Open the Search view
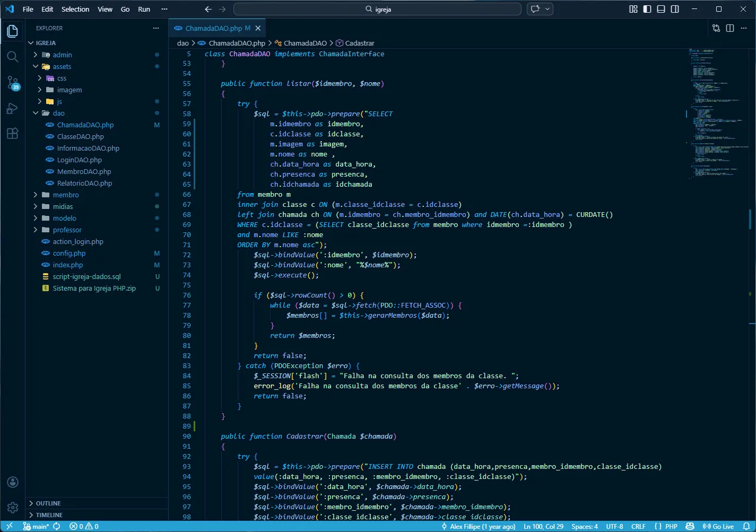The height and width of the screenshot is (532, 756). 13,56
